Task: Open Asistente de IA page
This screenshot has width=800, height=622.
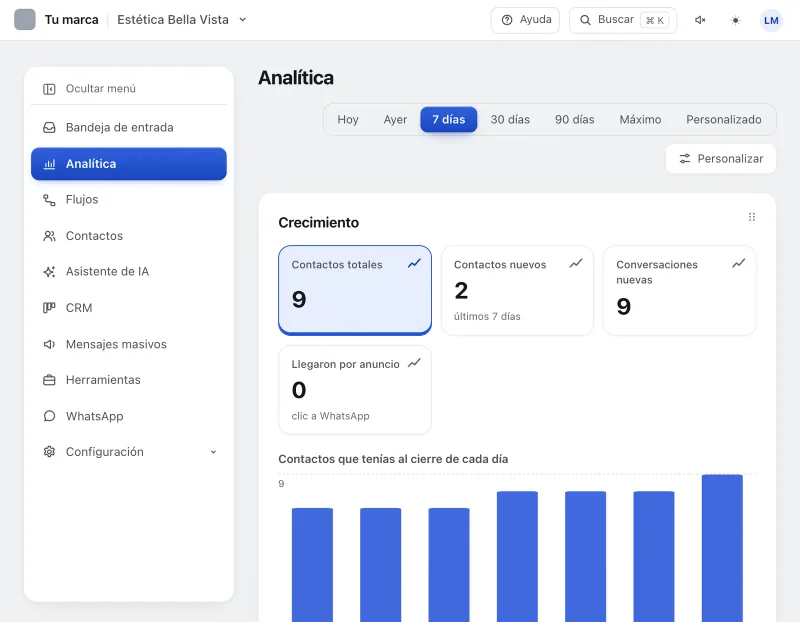Action: (x=129, y=271)
